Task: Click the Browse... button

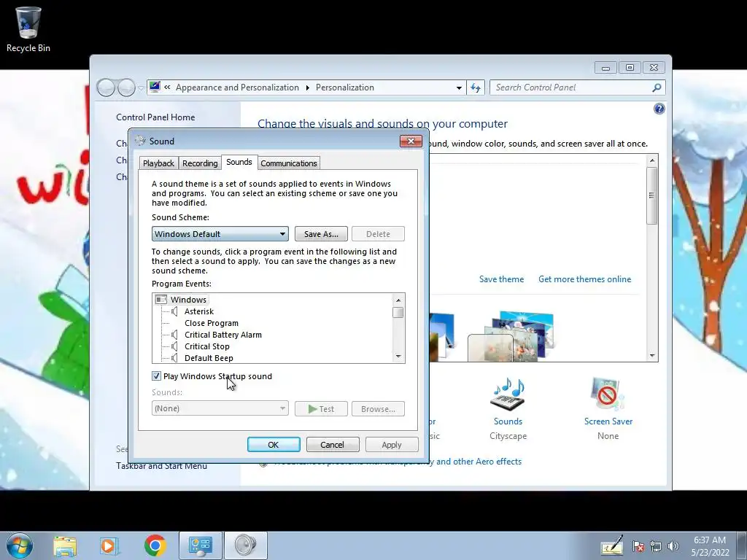Action: pos(379,408)
